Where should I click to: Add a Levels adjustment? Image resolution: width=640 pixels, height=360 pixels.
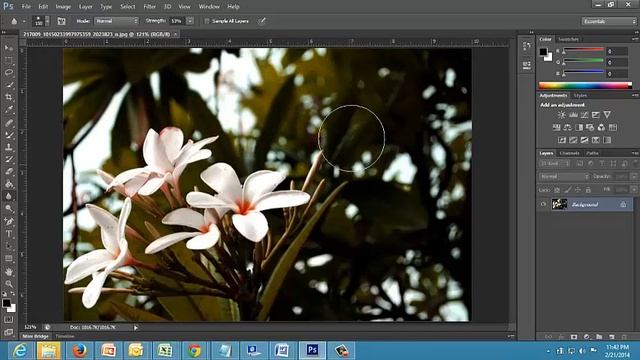573,115
